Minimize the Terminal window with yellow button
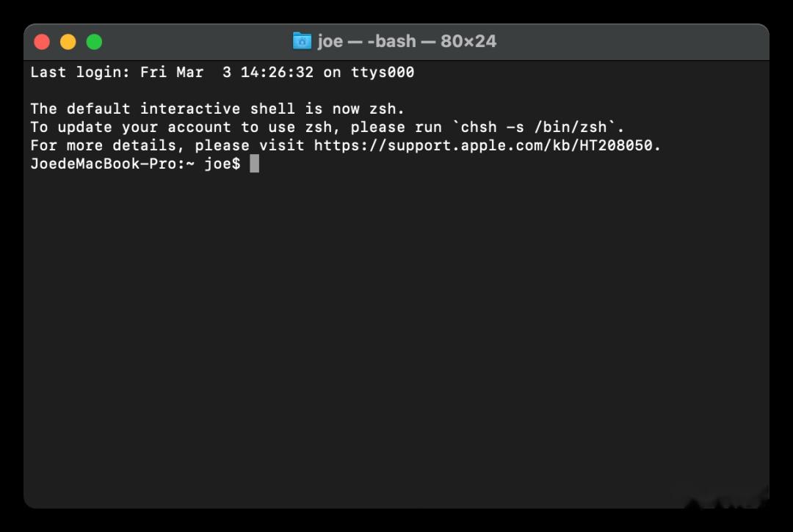The height and width of the screenshot is (532, 793). coord(68,42)
